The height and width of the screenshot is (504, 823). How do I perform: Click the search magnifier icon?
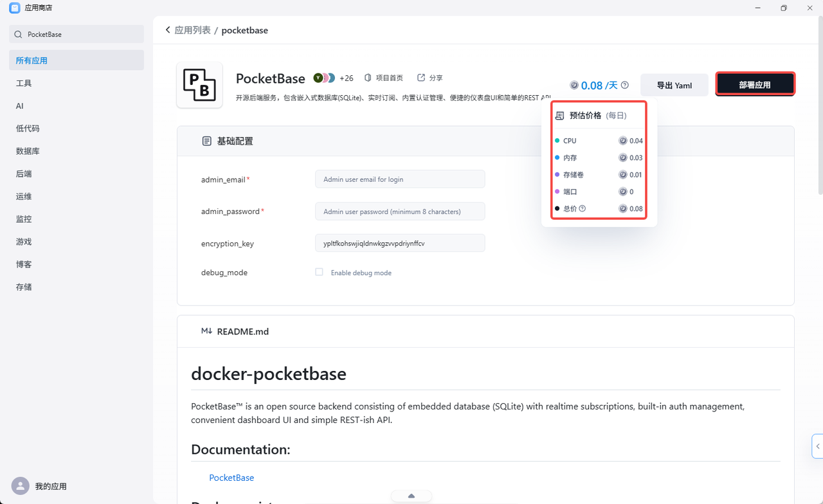pos(18,34)
